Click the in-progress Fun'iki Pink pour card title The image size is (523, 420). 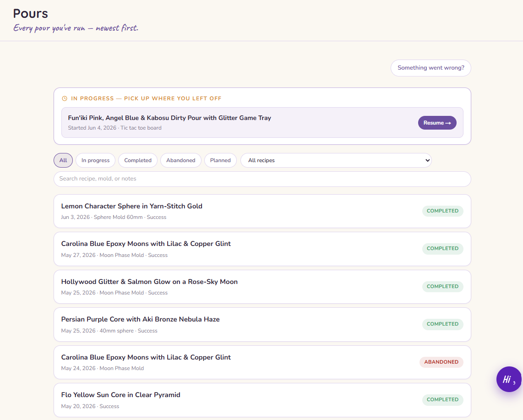169,118
